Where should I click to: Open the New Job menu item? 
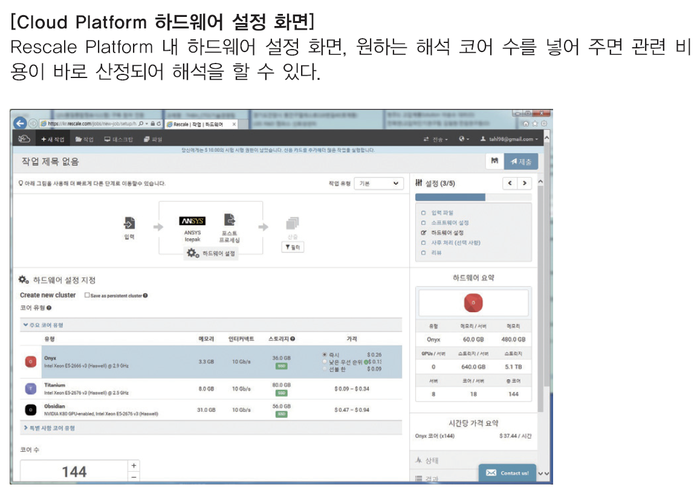(53, 139)
